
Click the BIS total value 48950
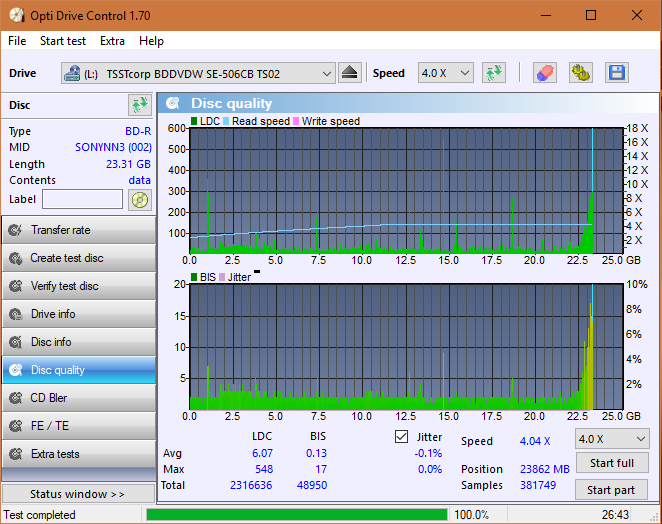(312, 485)
